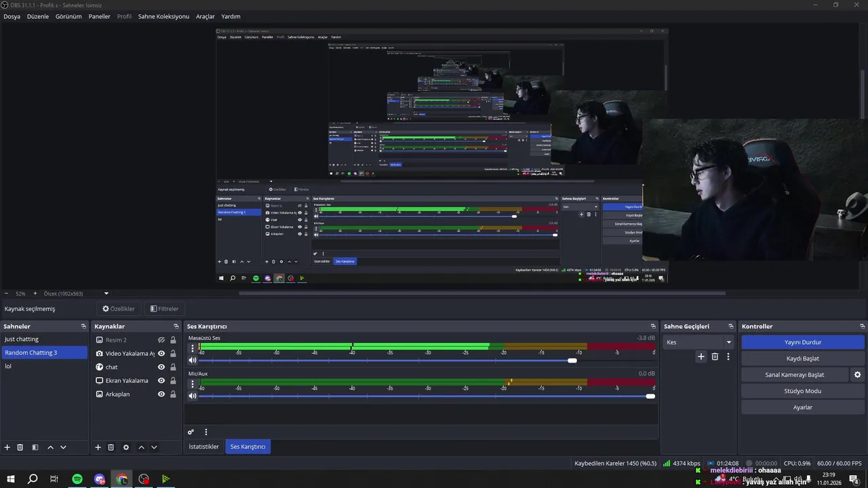Hide the Arkaplan source
This screenshot has height=488, width=868.
pyautogui.click(x=161, y=394)
